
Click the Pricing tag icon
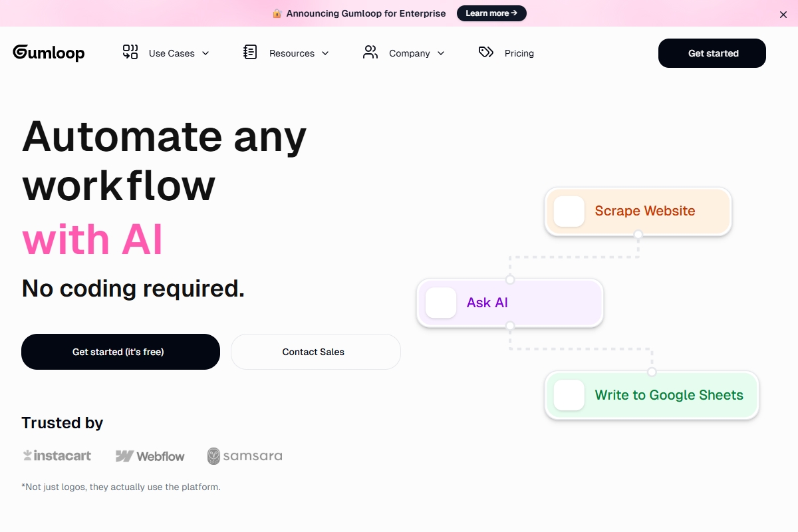coord(486,53)
